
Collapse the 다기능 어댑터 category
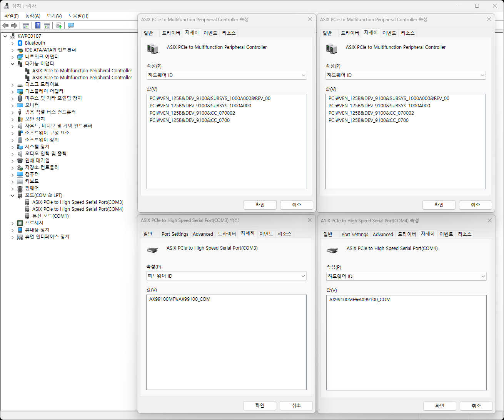12,64
